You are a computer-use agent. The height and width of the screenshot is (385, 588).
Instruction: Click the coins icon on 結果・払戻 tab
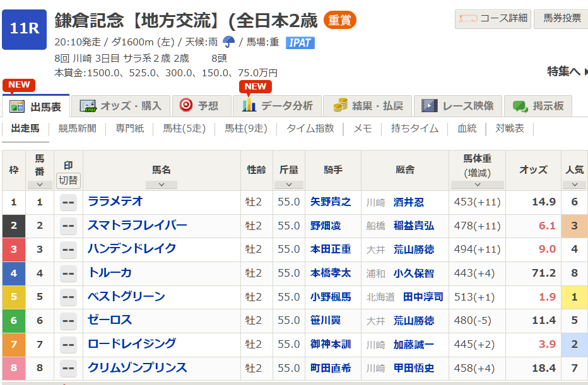341,106
